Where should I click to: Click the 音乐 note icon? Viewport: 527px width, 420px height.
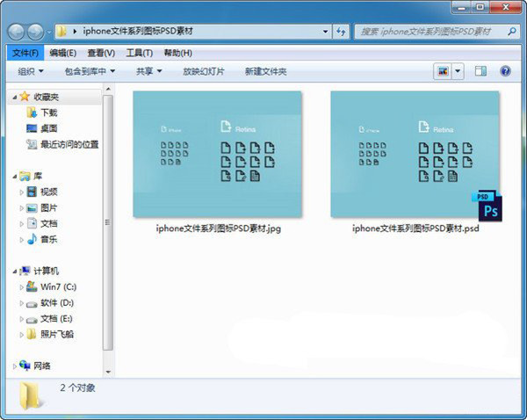32,239
